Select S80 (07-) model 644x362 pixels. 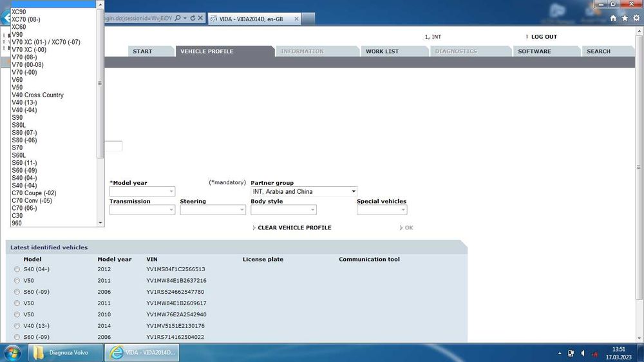[x=53, y=133]
